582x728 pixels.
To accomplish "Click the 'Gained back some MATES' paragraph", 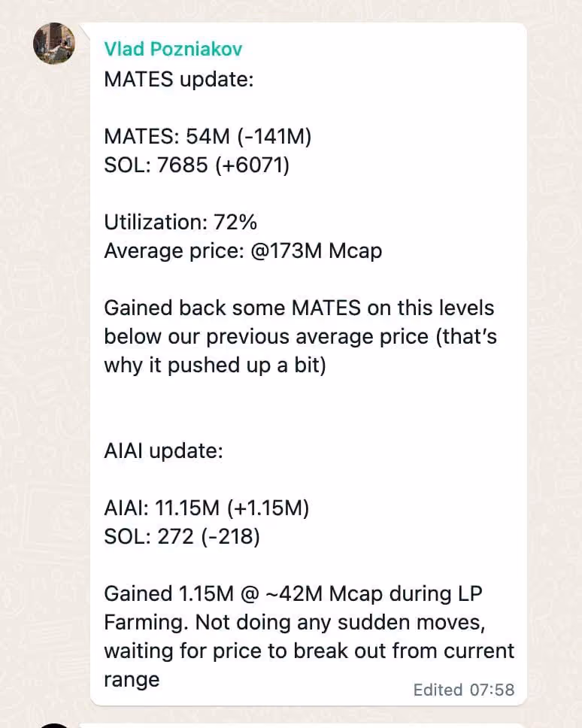I will point(300,336).
